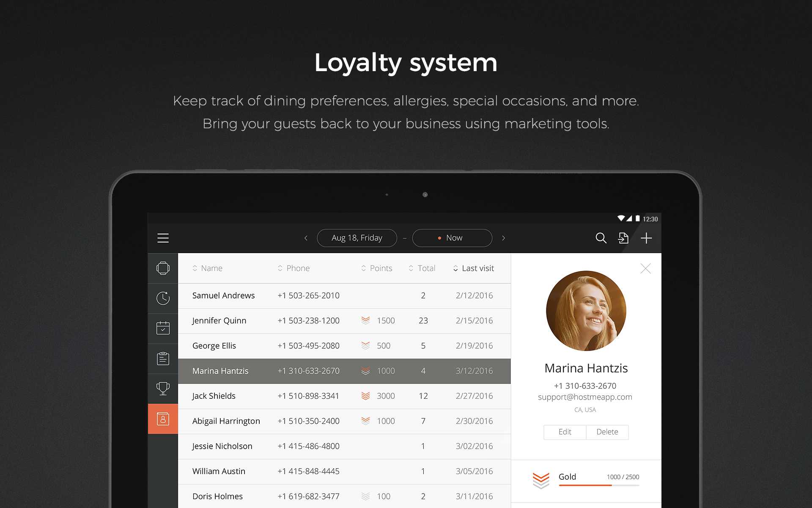Select the highlighted guest book icon
The image size is (812, 508).
pyautogui.click(x=163, y=419)
